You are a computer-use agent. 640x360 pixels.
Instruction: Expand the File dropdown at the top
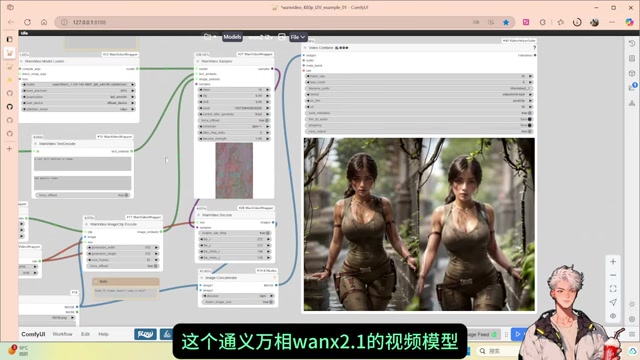click(298, 37)
